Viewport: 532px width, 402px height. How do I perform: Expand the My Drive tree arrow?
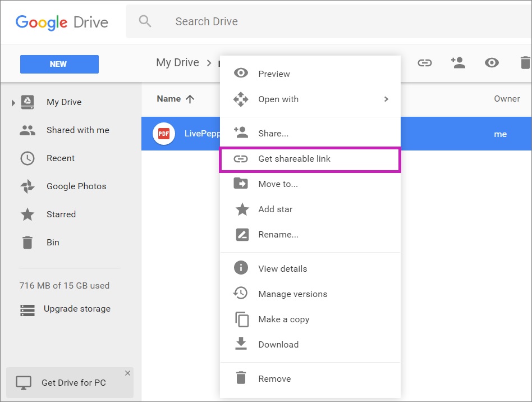pos(13,103)
